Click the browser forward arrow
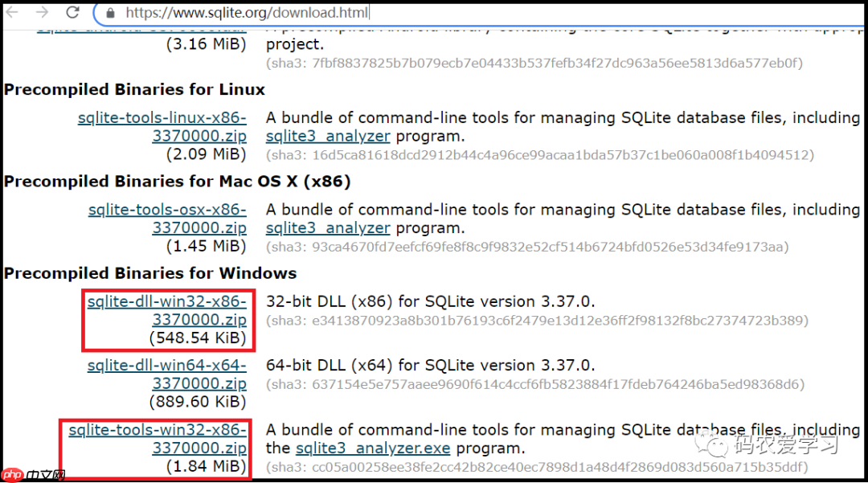Image resolution: width=868 pixels, height=483 pixels. pos(42,12)
